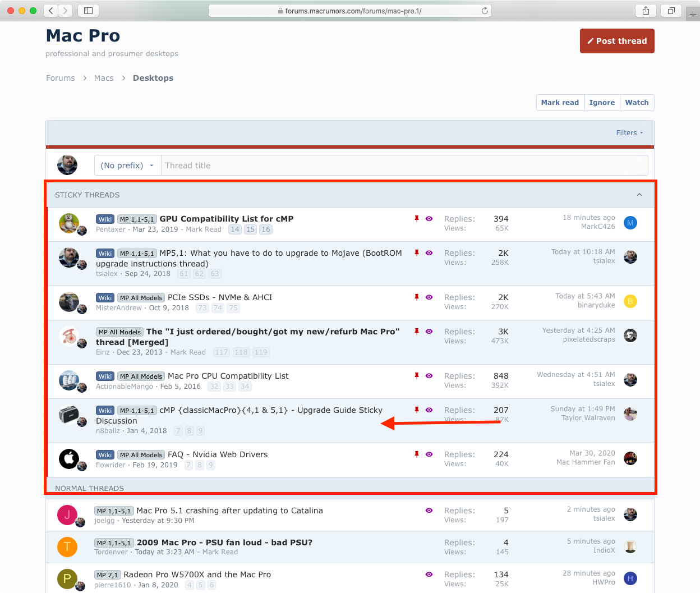Click Tordenver avatar with letter T
This screenshot has width=700, height=593.
tap(67, 546)
